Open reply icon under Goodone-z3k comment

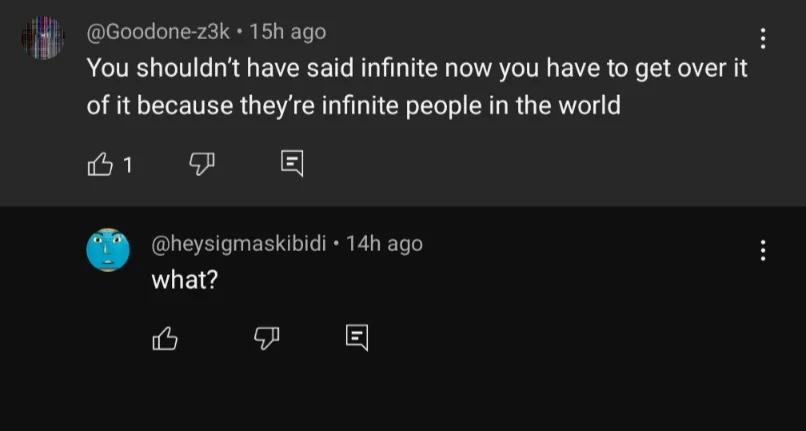[292, 164]
